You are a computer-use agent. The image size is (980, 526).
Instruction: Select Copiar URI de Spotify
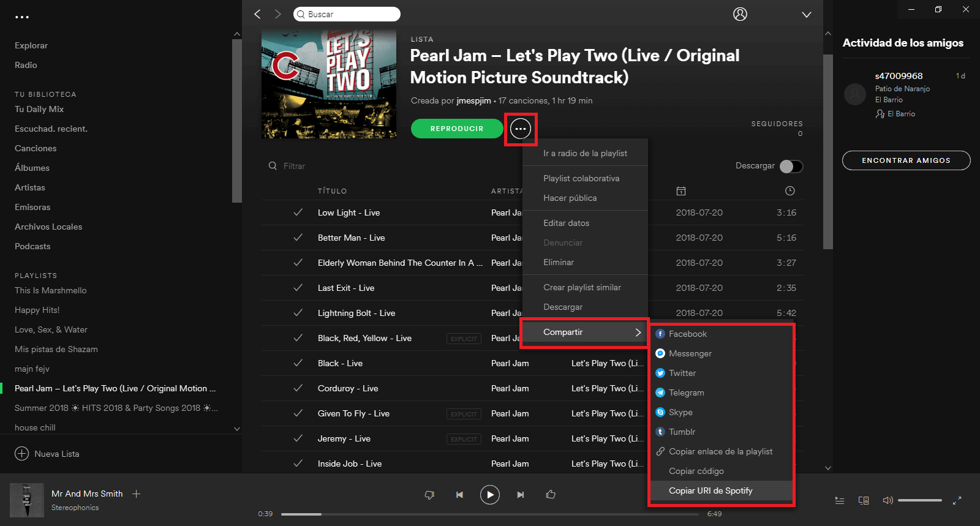[x=721, y=490]
